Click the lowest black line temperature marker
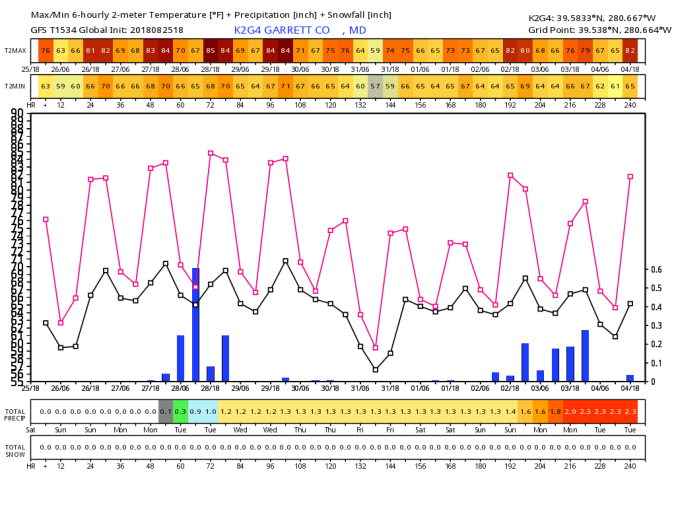The image size is (676, 507). 375,370
